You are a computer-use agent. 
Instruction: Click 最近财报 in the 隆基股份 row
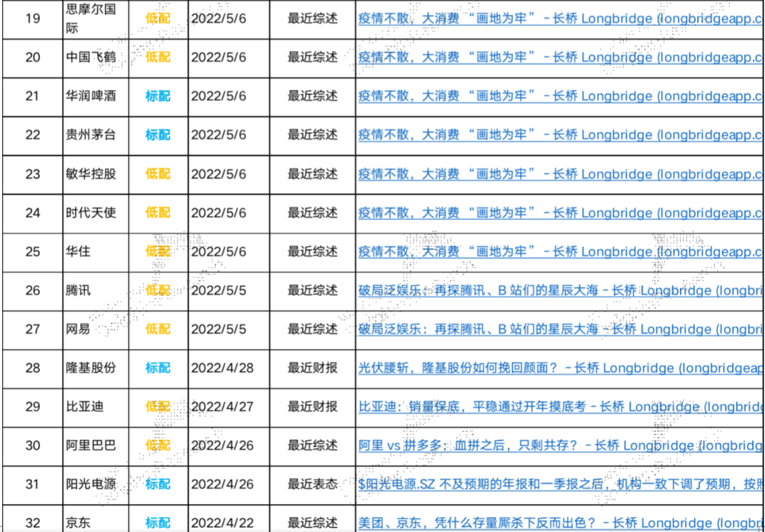pos(313,368)
